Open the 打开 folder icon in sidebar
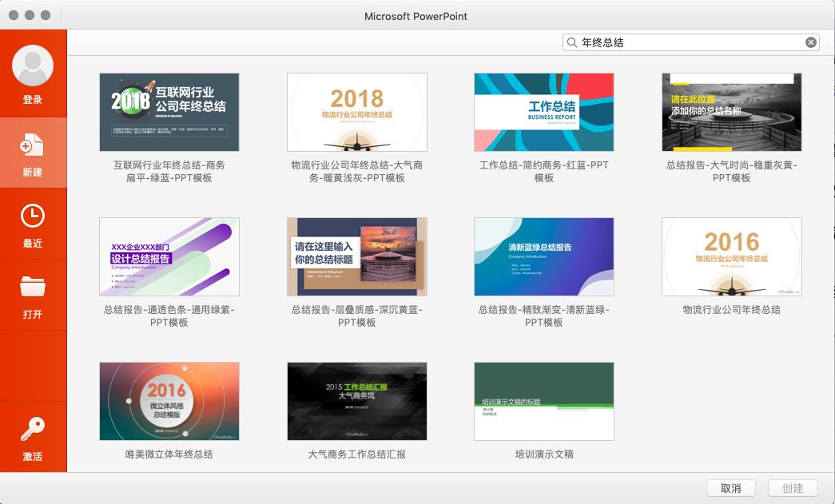The height and width of the screenshot is (504, 835). pos(33,285)
